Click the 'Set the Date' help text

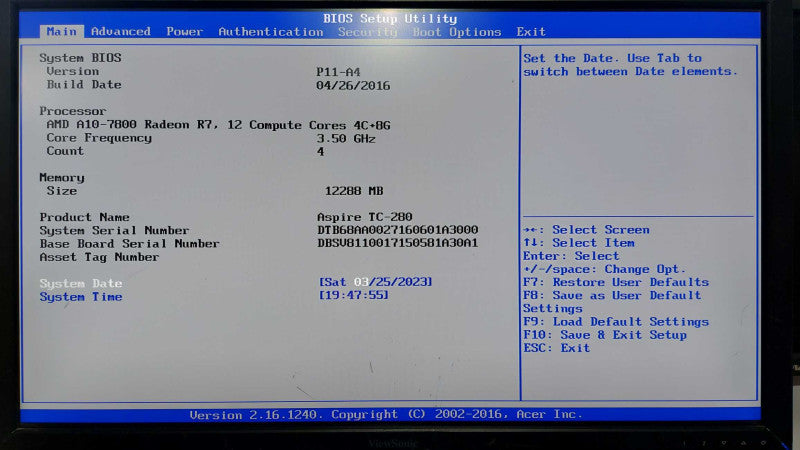pos(631,65)
